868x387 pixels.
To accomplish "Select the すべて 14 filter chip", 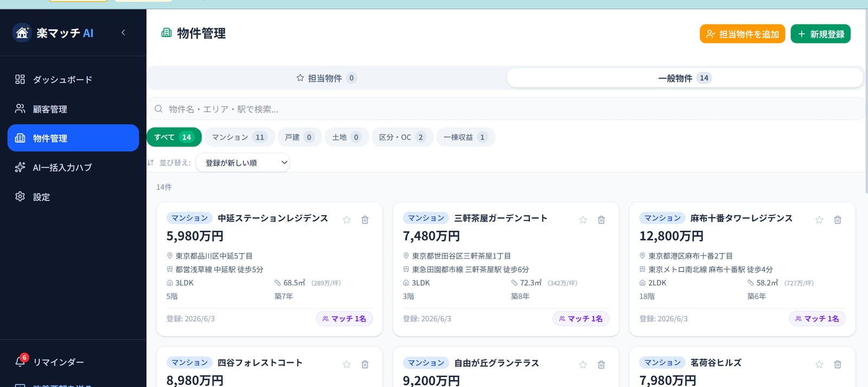I will click(x=174, y=137).
